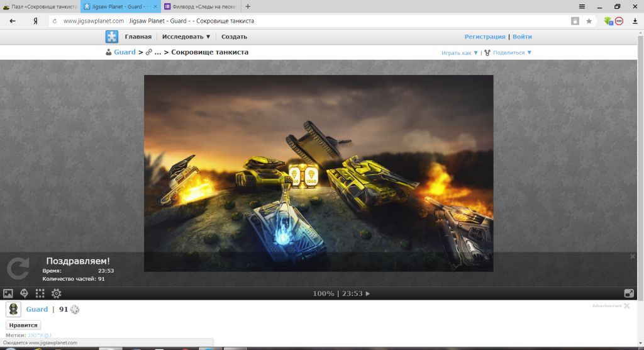Toggle the ghost image icon

25,293
